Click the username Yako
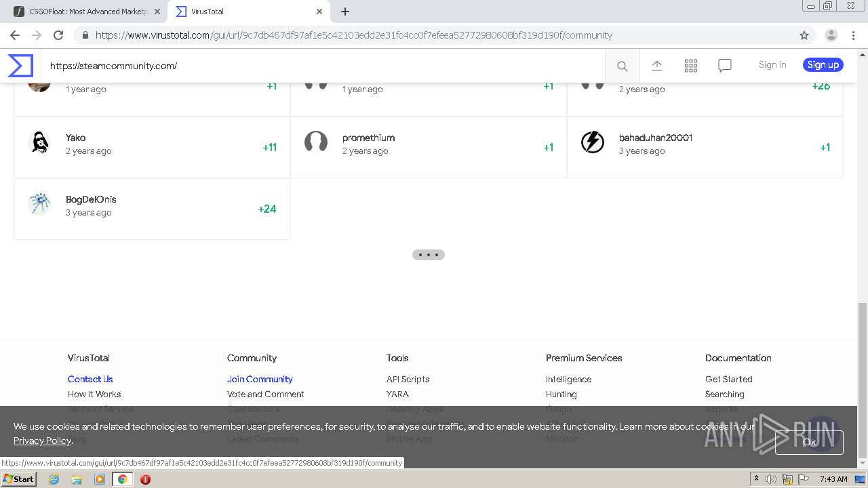Viewport: 868px width, 488px height. (75, 138)
